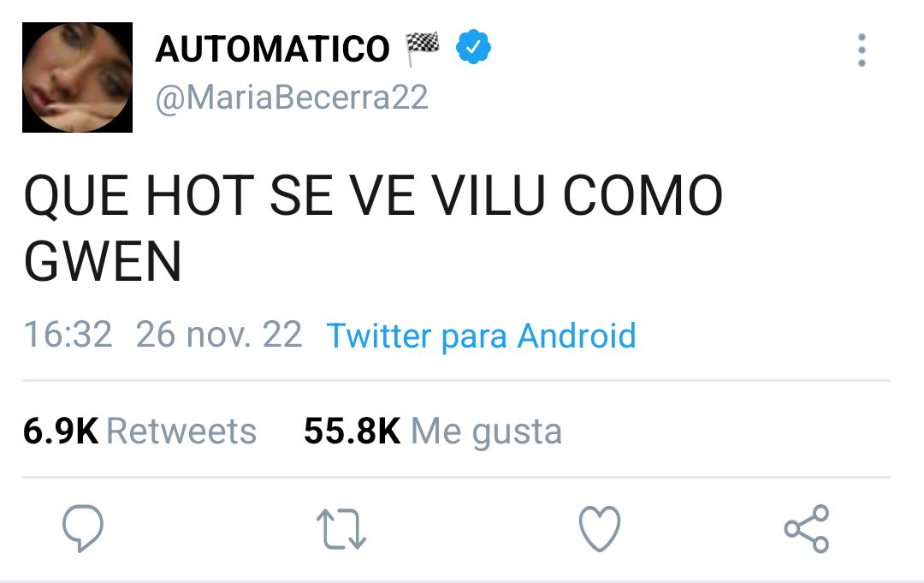Click the blue verified badge
Screen dimensions: 924x583
coord(473,46)
